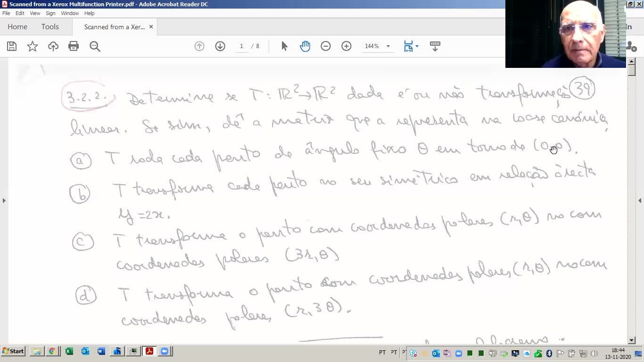The image size is (644, 362).
Task: Go to next page with down arrow
Action: click(220, 46)
